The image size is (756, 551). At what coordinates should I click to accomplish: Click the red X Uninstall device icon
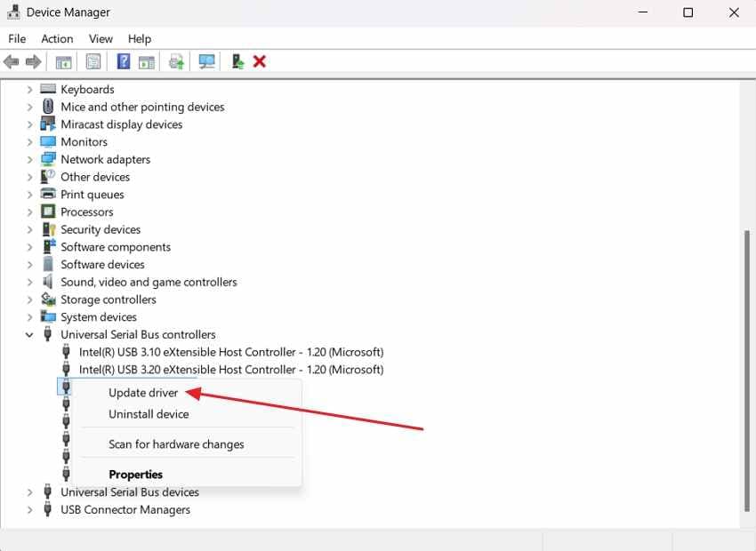(260, 61)
